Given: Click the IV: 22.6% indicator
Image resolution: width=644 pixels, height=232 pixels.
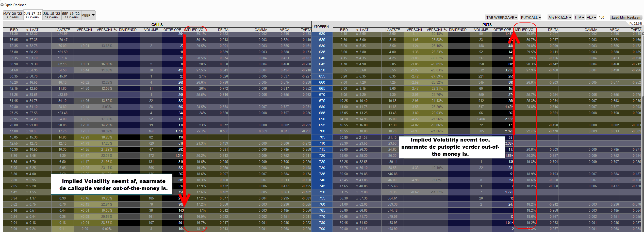Looking at the screenshot, I should tap(636, 24).
